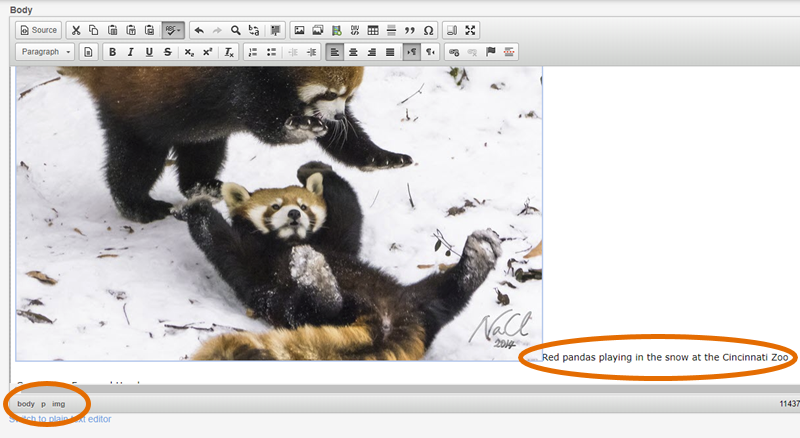
Task: Insert a horizontal line
Action: [391, 30]
